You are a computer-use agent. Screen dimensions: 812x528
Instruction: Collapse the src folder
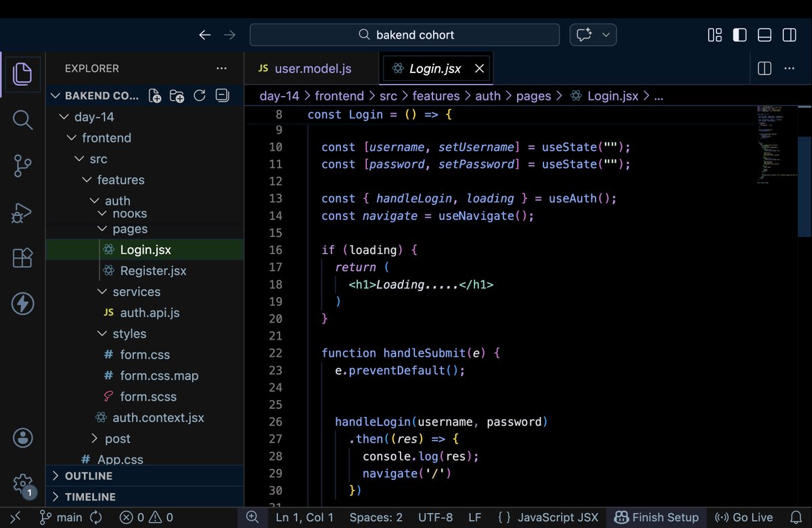(x=79, y=159)
